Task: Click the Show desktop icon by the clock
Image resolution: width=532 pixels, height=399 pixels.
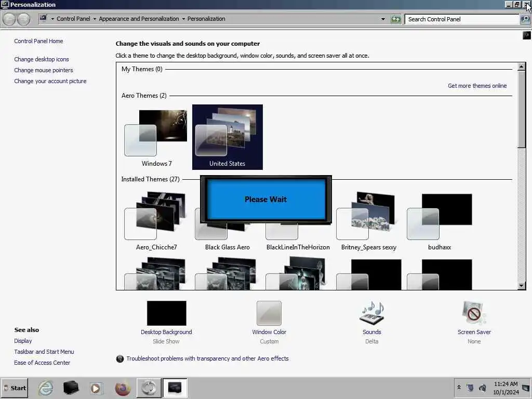Action: point(526,388)
